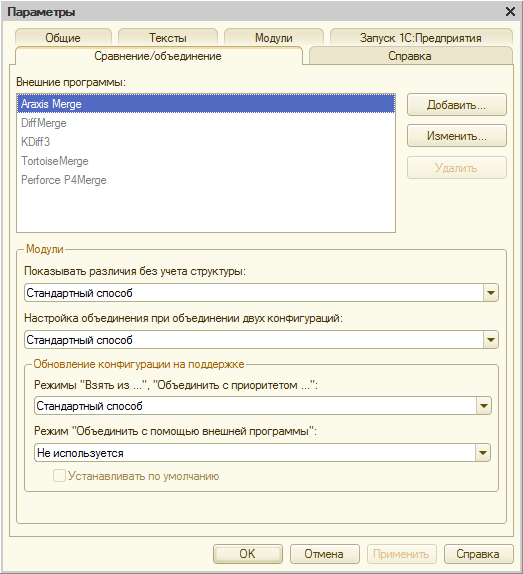This screenshot has width=523, height=574.
Task: Select Araxis Merge in the programs list
Action: point(206,104)
